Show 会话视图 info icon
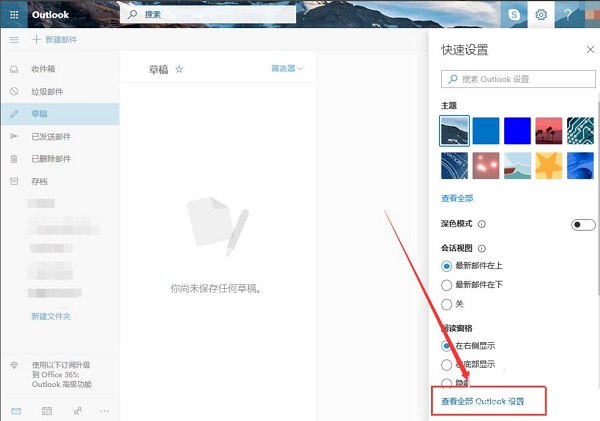The height and width of the screenshot is (421, 600). pyautogui.click(x=482, y=248)
